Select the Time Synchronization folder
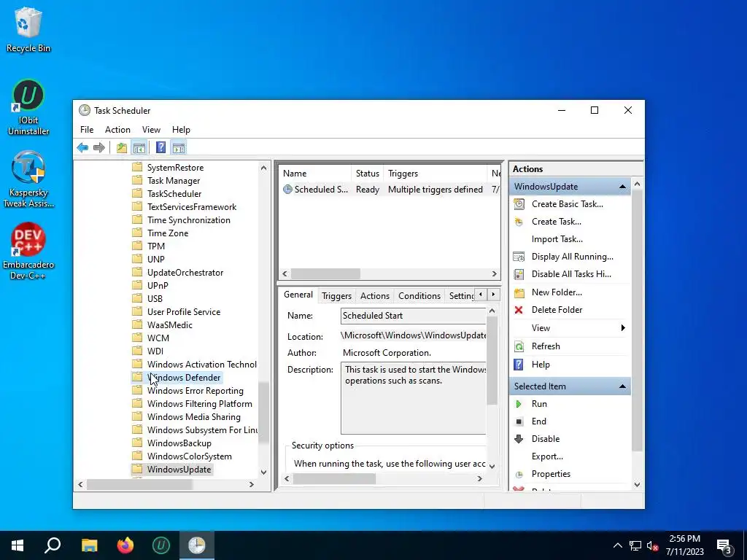 (x=189, y=220)
